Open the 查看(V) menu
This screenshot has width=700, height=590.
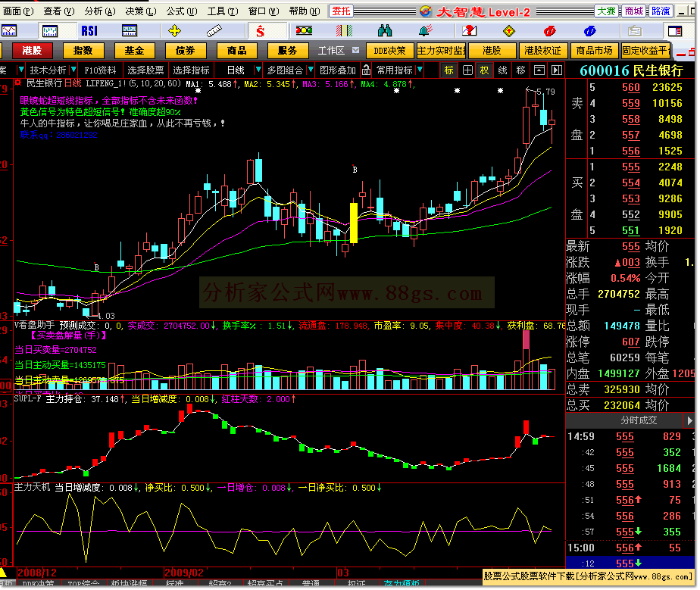click(59, 11)
